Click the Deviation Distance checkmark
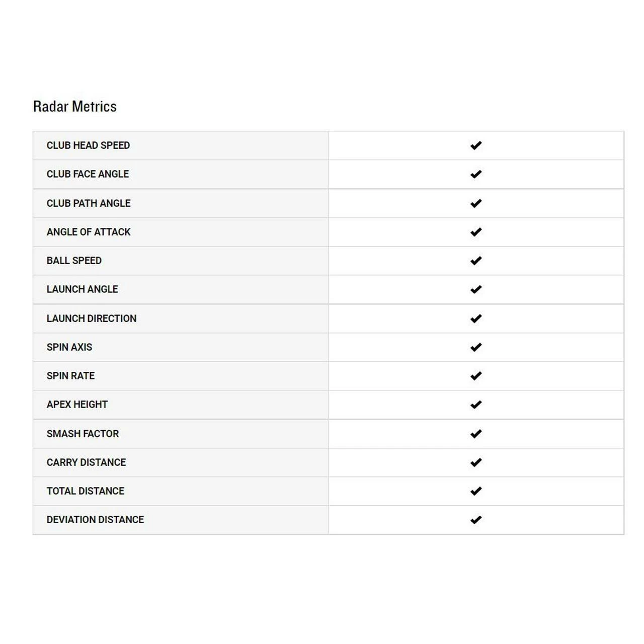This screenshot has height=644, width=644. (476, 520)
